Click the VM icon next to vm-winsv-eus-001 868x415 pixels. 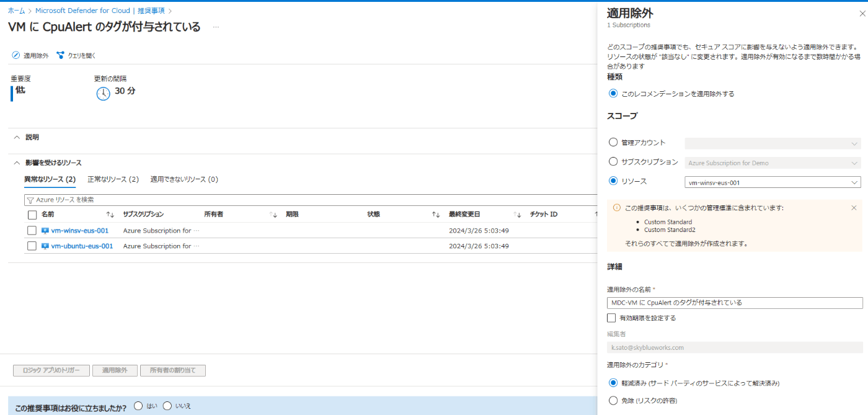[x=45, y=231]
